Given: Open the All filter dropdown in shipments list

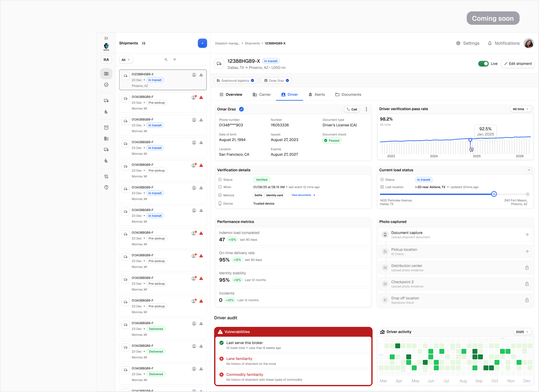Looking at the screenshot, I should pos(126,60).
